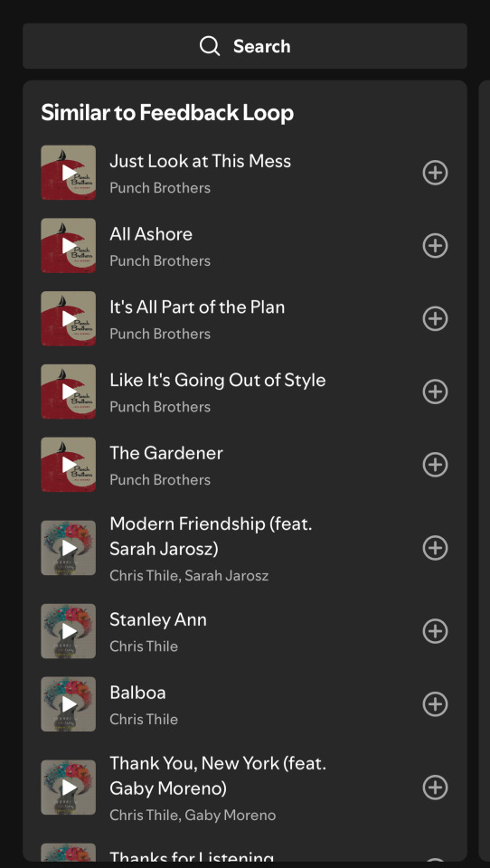Screen dimensions: 490x868
Task: Select Like It's Going Out of Style title
Action: 218,381
